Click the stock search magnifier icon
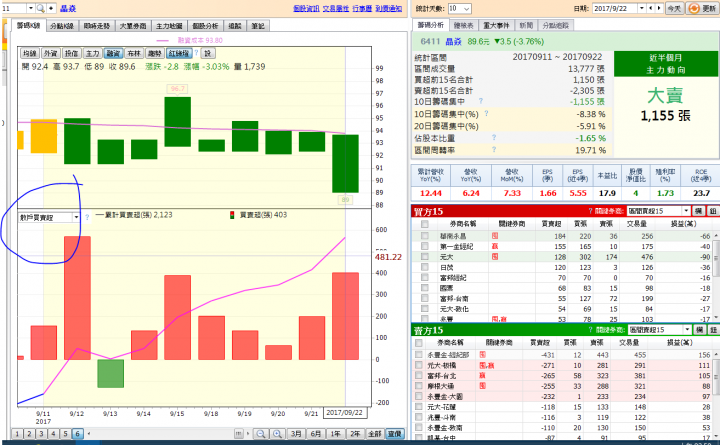 40,8
